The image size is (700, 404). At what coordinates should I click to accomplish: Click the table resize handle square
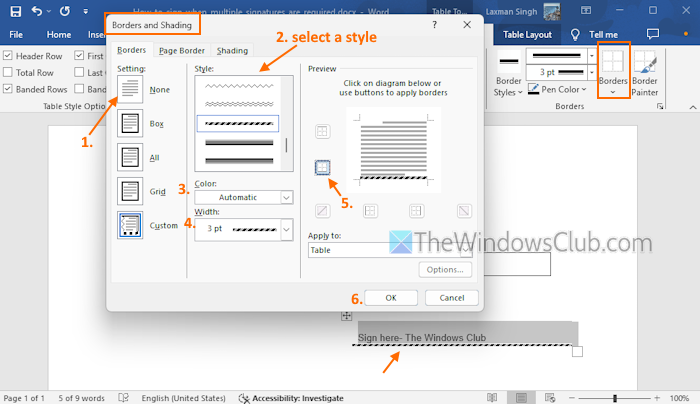[x=577, y=352]
